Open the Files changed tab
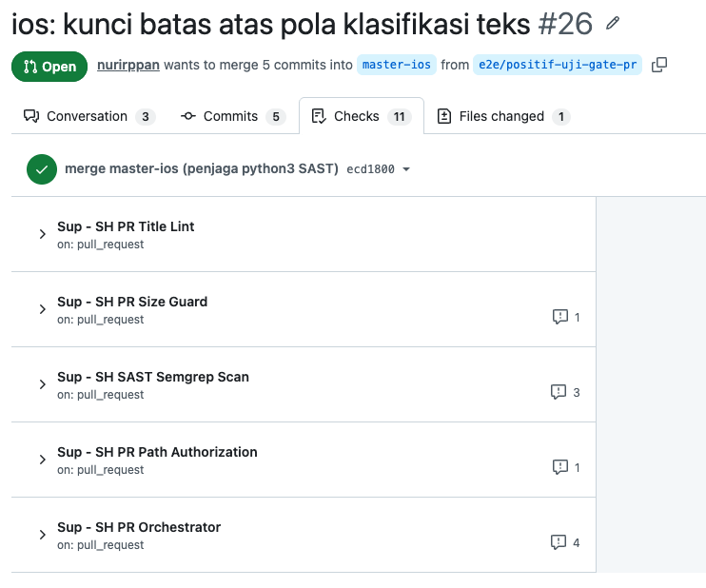Image resolution: width=706 pixels, height=588 pixels. tap(503, 116)
